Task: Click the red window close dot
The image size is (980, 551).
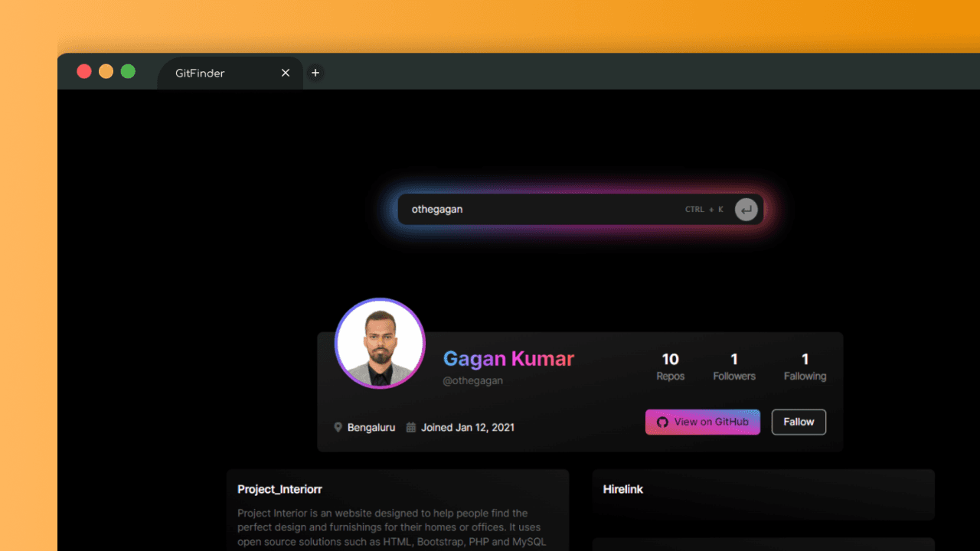Action: [84, 71]
